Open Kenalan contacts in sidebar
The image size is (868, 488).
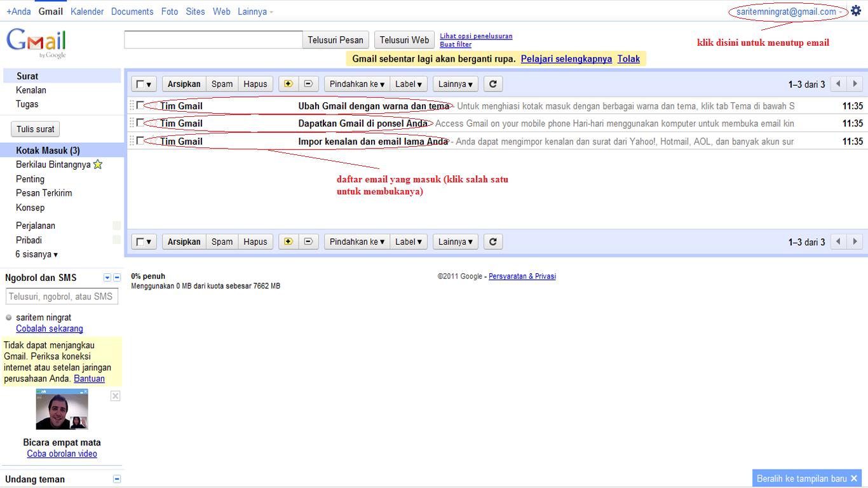pos(31,90)
